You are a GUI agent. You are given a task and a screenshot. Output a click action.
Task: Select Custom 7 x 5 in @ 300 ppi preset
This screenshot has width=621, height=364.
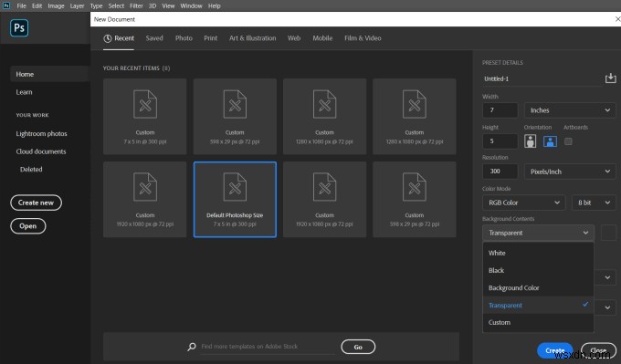tap(145, 117)
